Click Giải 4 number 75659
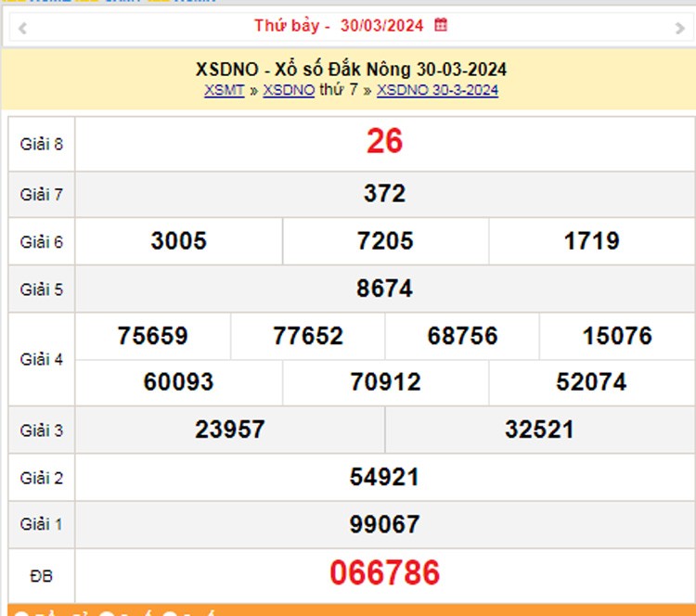Screen dimensions: 696x616 (153, 336)
